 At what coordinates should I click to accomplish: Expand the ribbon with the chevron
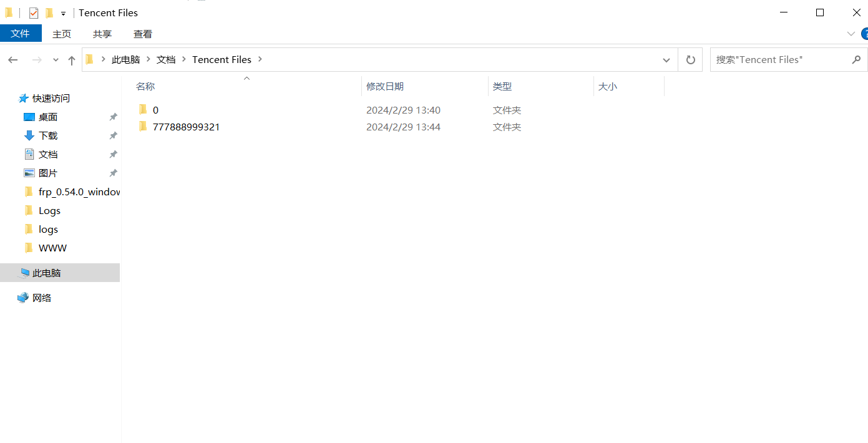click(x=851, y=34)
